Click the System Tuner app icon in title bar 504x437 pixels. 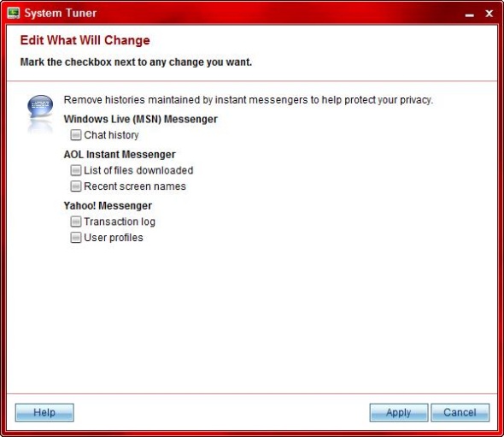pyautogui.click(x=13, y=13)
